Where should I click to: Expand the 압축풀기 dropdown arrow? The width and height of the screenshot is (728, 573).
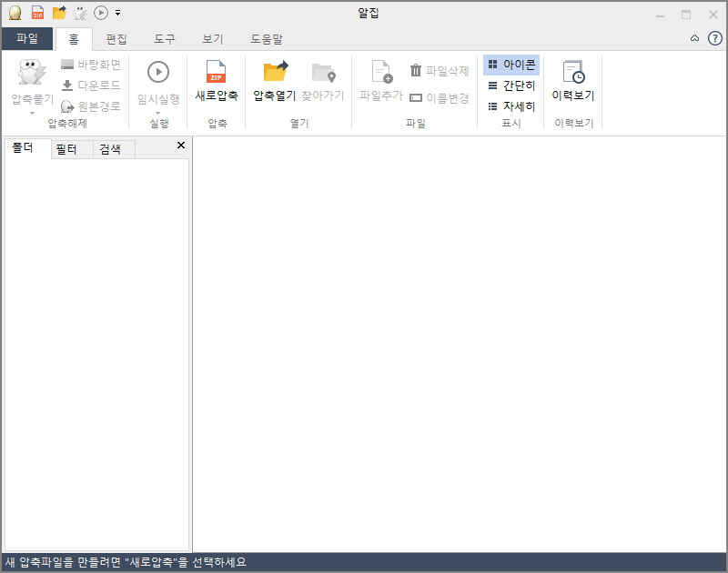pyautogui.click(x=32, y=113)
